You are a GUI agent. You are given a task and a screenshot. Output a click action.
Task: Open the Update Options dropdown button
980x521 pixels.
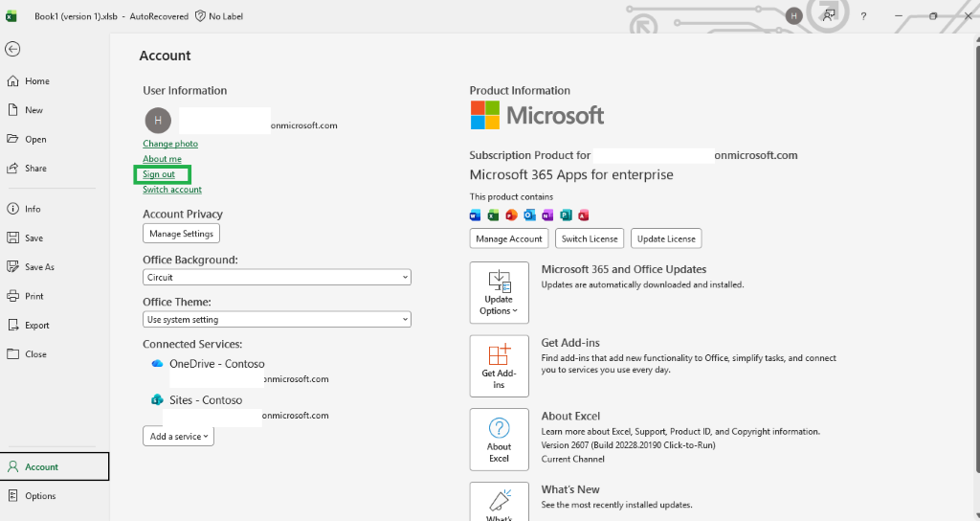point(500,293)
